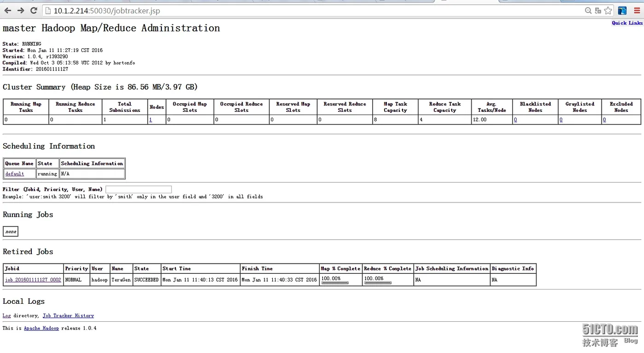Click the "TeraGen" job name cell
The image size is (644, 353).
click(x=121, y=280)
